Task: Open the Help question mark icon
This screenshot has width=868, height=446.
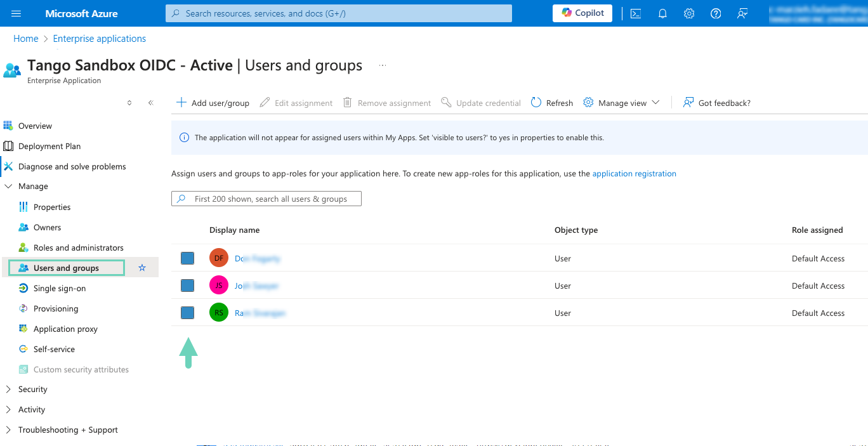Action: pos(716,13)
